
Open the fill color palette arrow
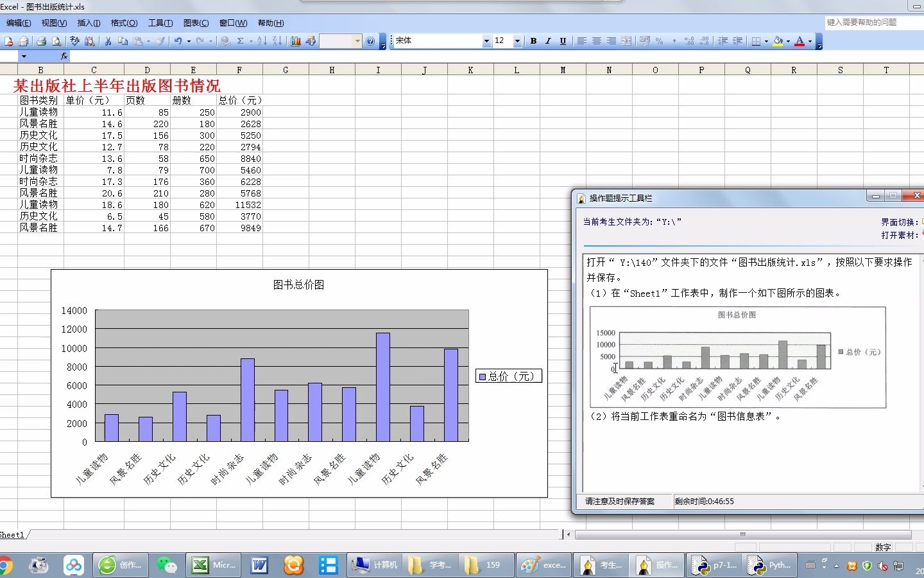point(788,41)
